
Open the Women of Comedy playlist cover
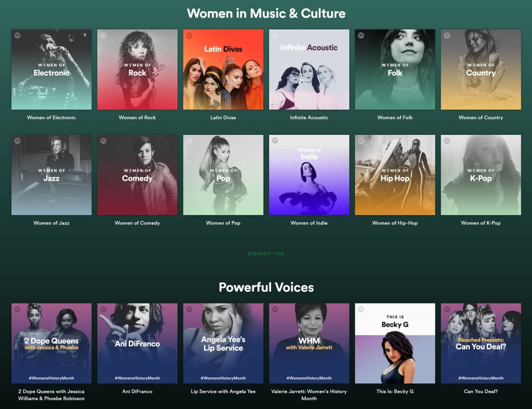click(137, 175)
